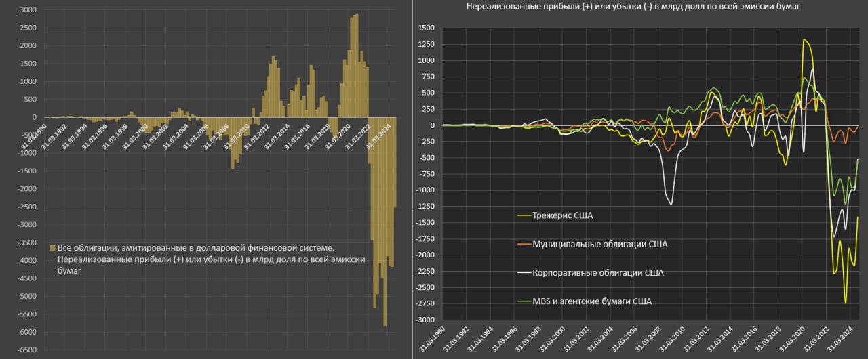
Task: Click the gold legend swatch in left chart
Action: tap(53, 247)
